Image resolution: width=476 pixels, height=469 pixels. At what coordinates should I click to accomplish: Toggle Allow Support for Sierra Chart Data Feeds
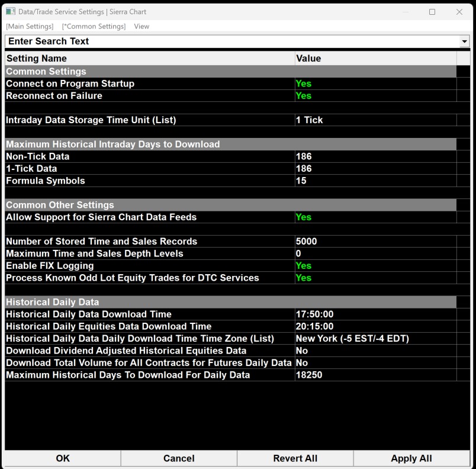click(375, 217)
